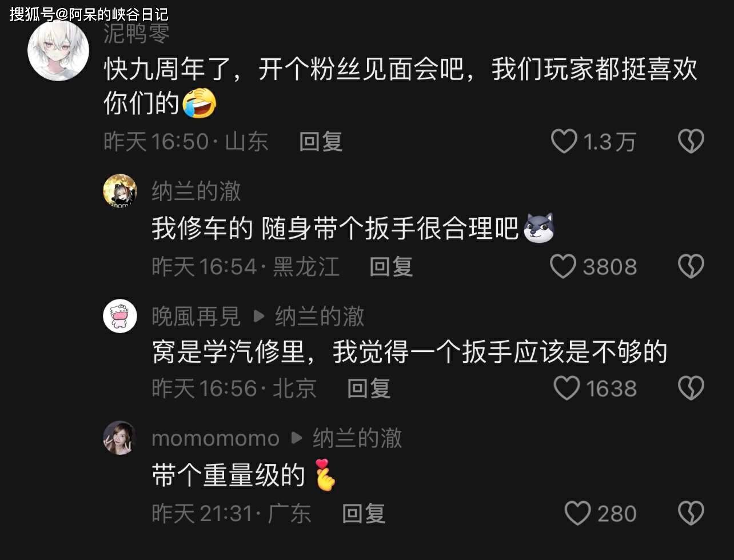Open the username 晚風再見
The height and width of the screenshot is (560, 734).
pos(196,316)
